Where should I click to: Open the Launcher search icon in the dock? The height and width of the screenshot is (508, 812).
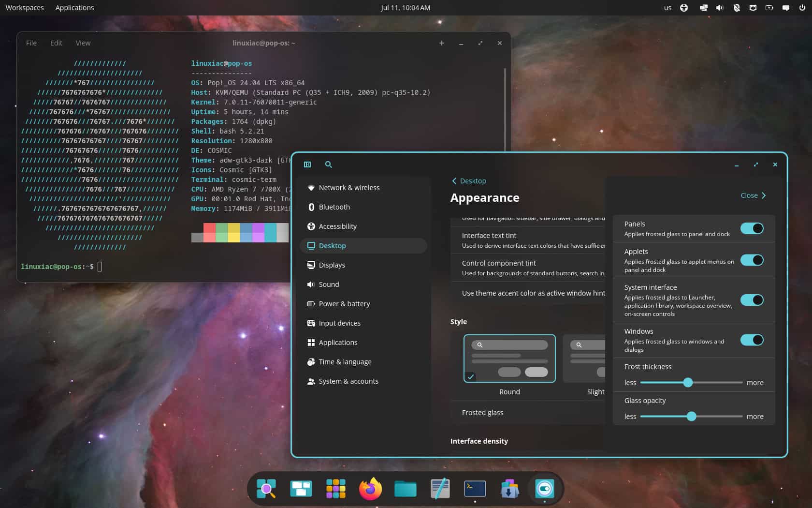coord(266,489)
